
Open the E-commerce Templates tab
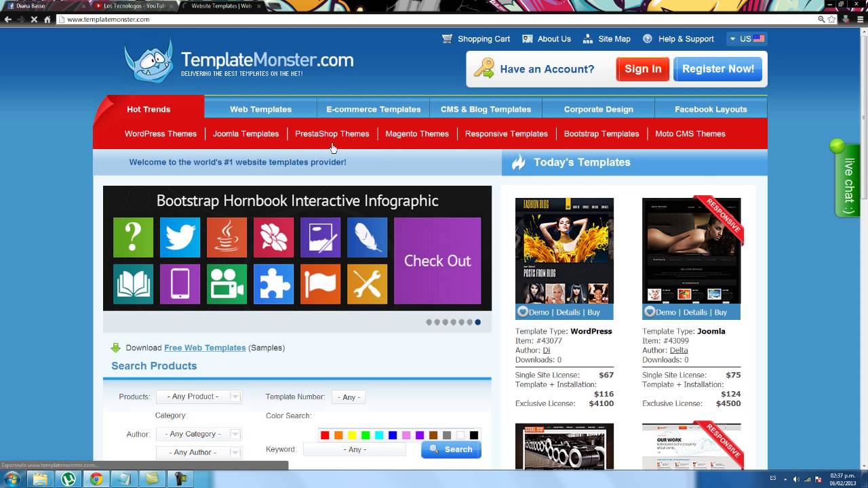click(374, 109)
